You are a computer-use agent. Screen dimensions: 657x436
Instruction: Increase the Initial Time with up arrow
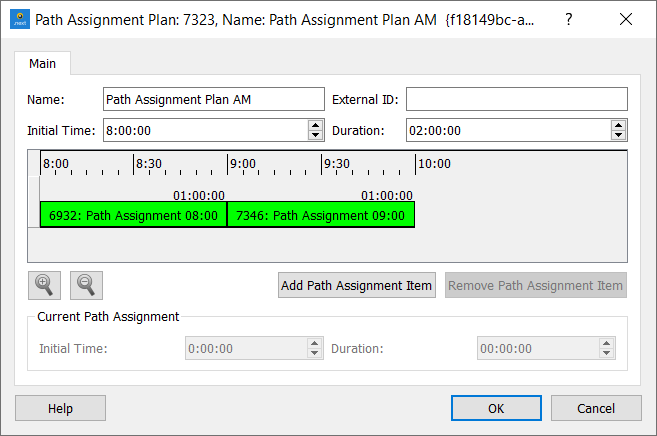click(x=316, y=125)
